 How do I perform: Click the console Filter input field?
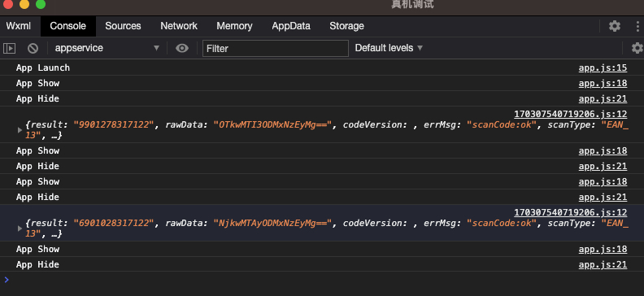275,49
